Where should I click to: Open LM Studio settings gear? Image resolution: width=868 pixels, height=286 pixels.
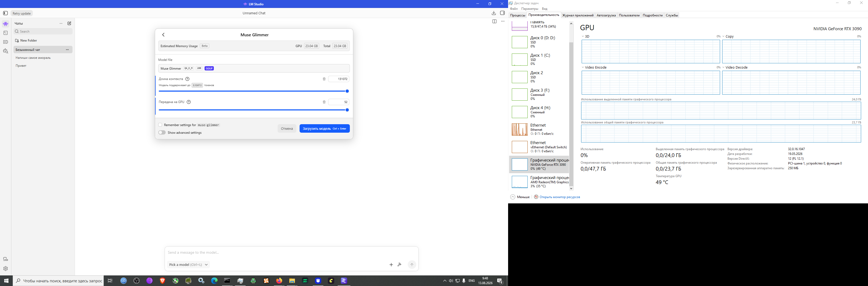point(5,269)
